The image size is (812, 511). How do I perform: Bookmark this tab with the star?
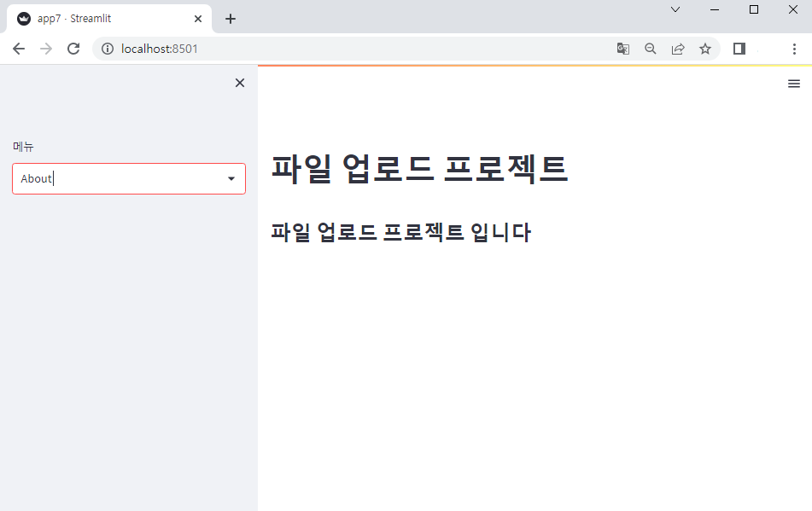pos(704,49)
